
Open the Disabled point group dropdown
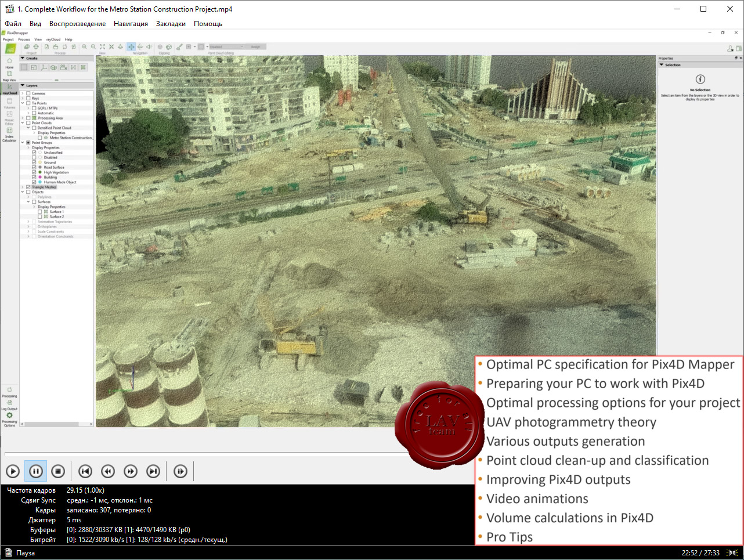(x=228, y=46)
